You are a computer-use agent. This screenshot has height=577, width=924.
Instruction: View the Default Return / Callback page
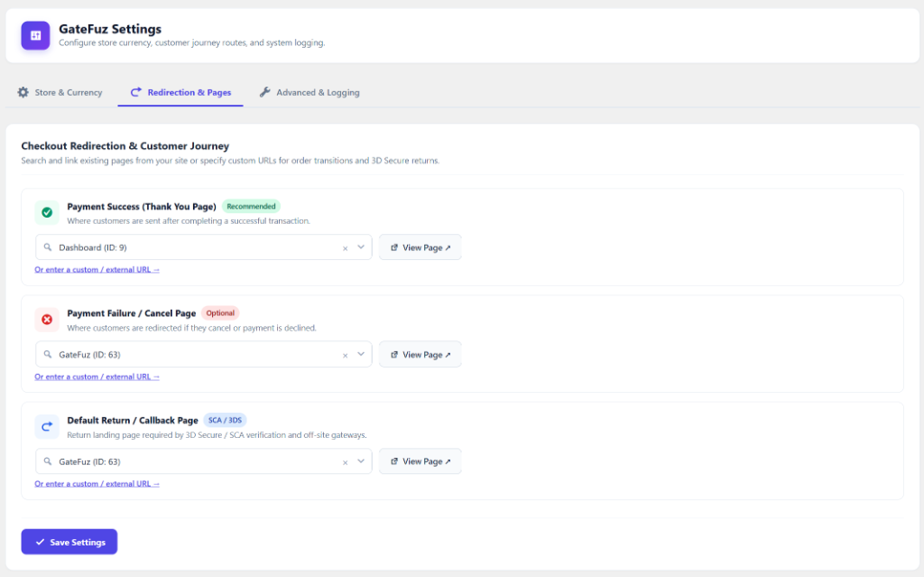point(420,461)
